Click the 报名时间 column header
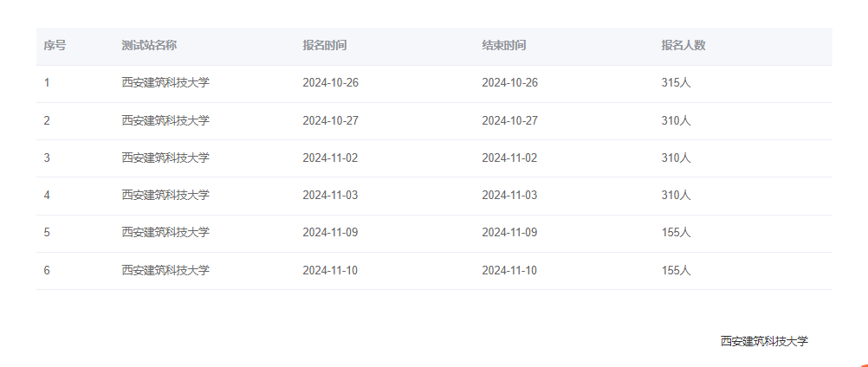This screenshot has width=868, height=367. (325, 45)
